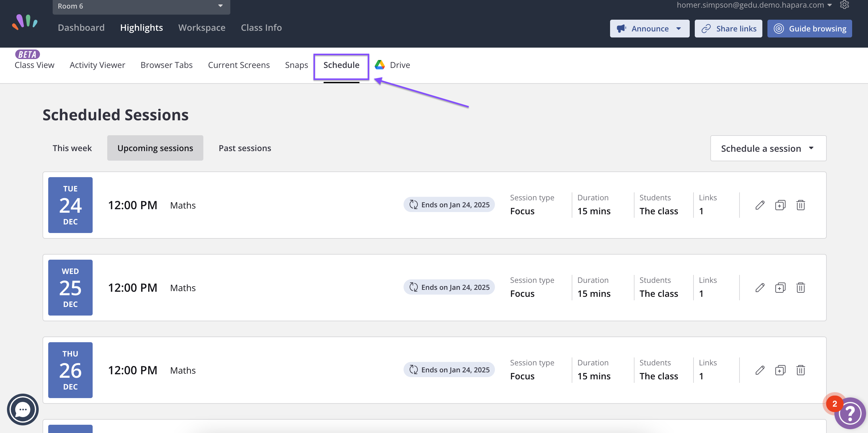Click the Scheduled Sessions heading

[115, 115]
